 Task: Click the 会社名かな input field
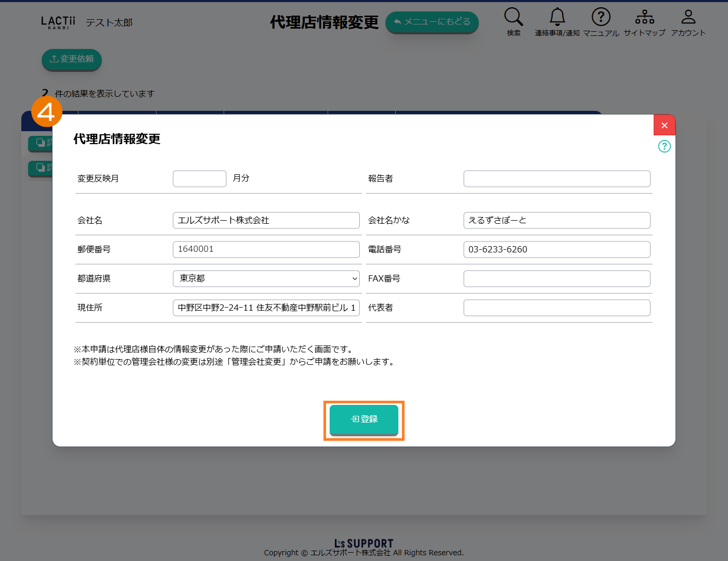(x=556, y=220)
